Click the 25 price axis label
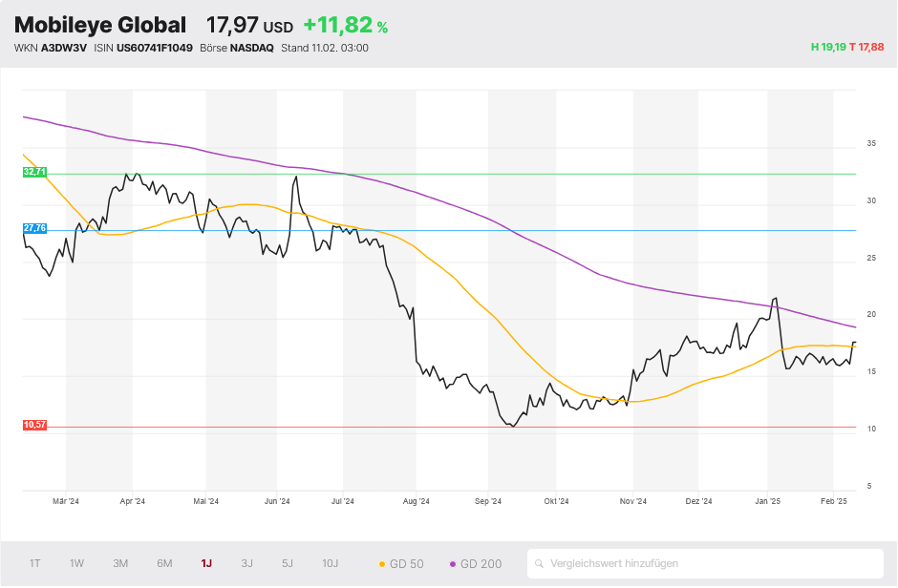Image resolution: width=898 pixels, height=588 pixels. click(871, 258)
